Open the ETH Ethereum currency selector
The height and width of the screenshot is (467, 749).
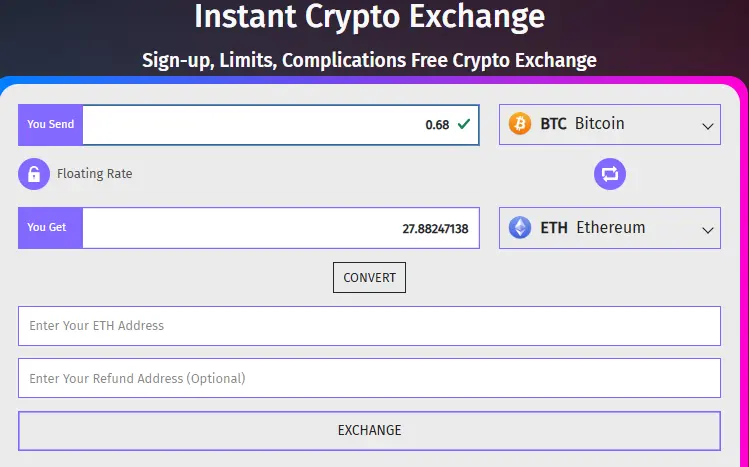[610, 228]
